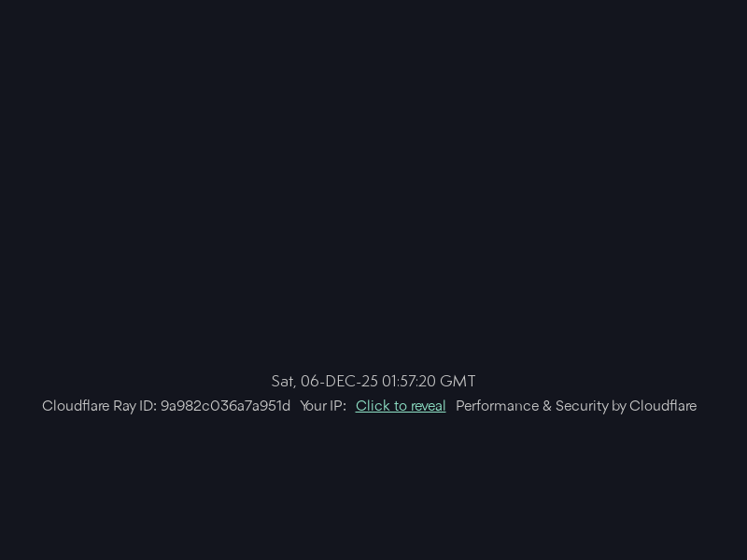747x560 pixels.
Task: Click the 'Security' word in the footer
Action: pos(582,406)
